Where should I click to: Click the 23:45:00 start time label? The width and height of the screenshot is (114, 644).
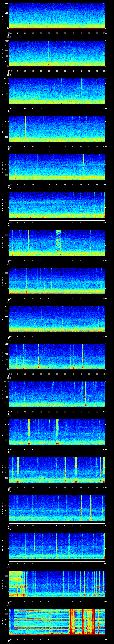(9, 374)
